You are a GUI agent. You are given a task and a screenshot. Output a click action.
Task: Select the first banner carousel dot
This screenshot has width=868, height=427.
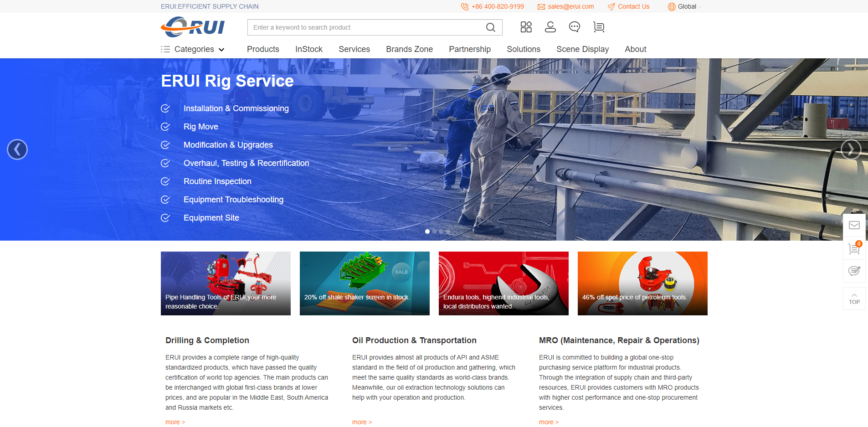click(427, 232)
